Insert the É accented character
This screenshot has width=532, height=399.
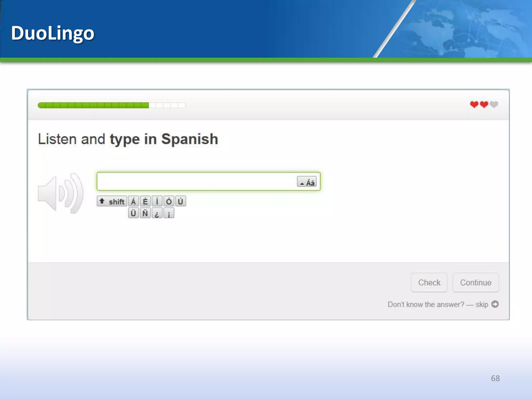145,201
